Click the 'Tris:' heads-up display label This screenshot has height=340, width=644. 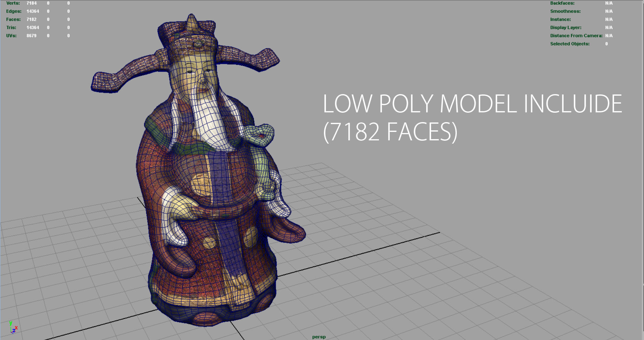pyautogui.click(x=11, y=27)
